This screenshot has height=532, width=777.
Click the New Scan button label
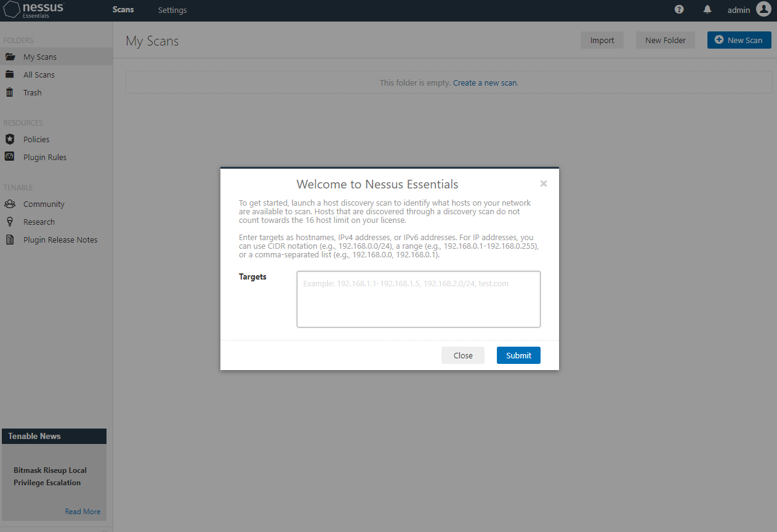745,40
